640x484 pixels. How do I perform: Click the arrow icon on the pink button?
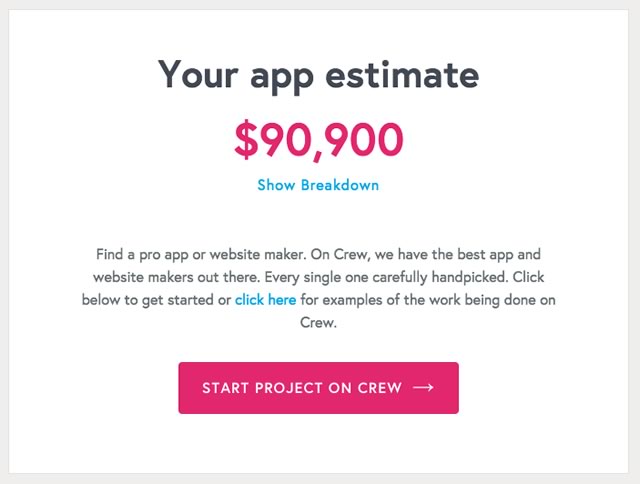click(x=423, y=387)
